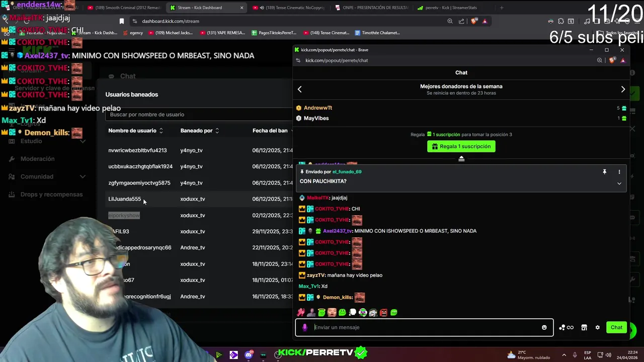Click the red angry emote in quick emotes
This screenshot has width=644, height=362.
click(383, 313)
